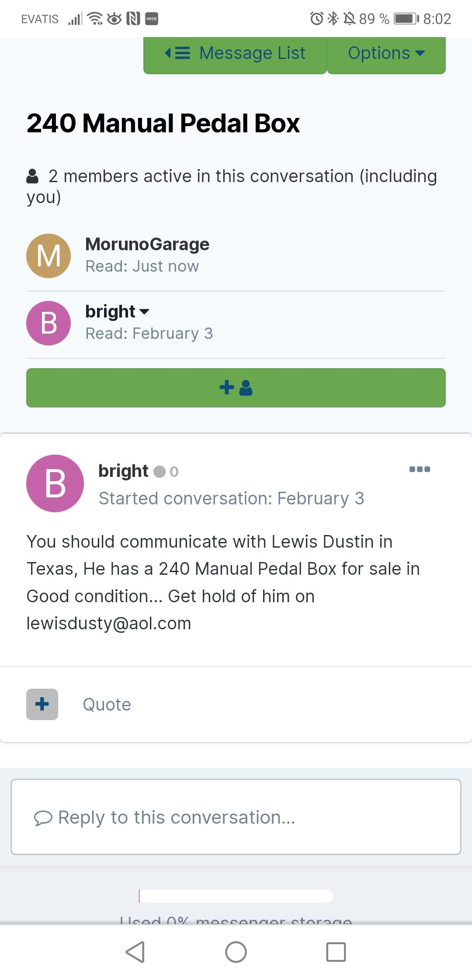Tap bright's avatar in participants list
This screenshot has width=472, height=980.
tap(49, 323)
